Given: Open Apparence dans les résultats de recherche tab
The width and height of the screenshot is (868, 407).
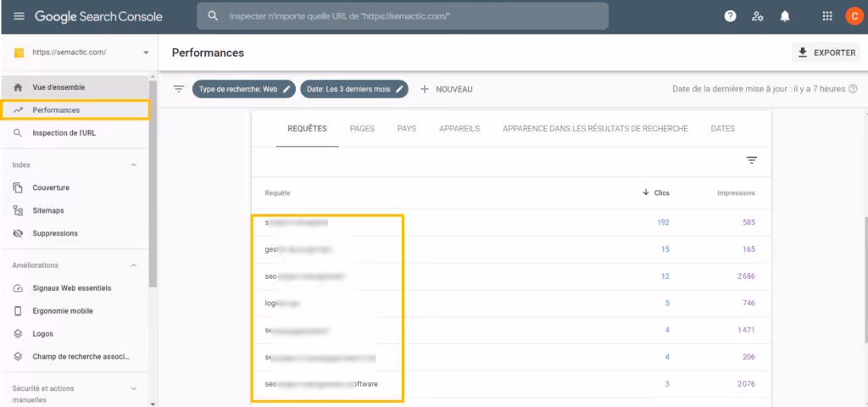Looking at the screenshot, I should pos(595,129).
